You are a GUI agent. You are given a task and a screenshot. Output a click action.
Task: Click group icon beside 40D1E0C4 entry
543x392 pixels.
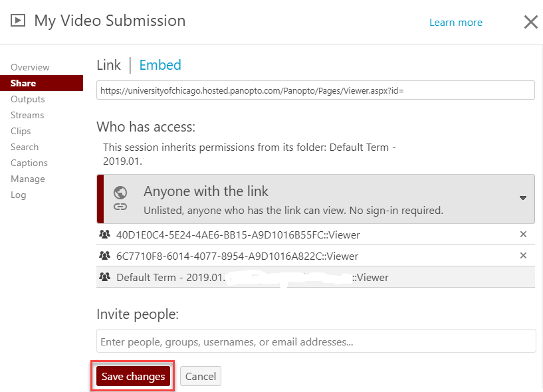tap(104, 235)
